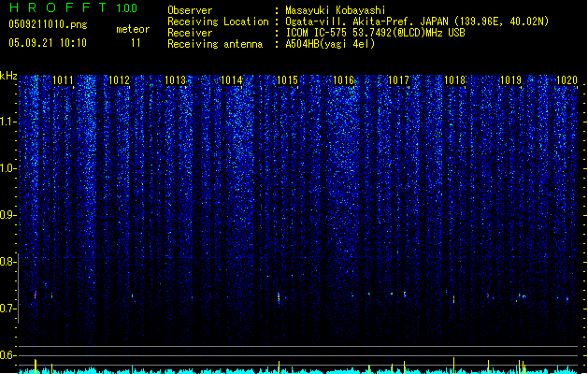Click time marker 1013
The height and width of the screenshot is (374, 588).
pos(175,80)
